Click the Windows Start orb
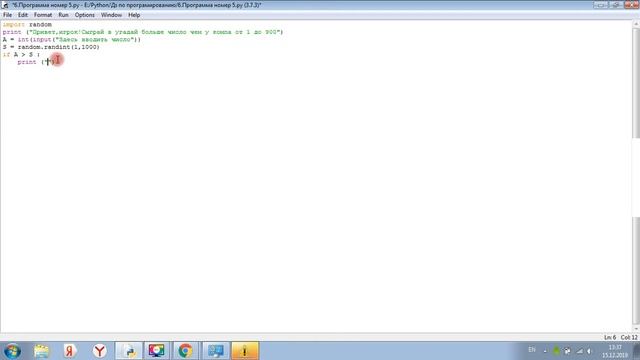Viewport: 640px width, 360px height. pyautogui.click(x=12, y=351)
